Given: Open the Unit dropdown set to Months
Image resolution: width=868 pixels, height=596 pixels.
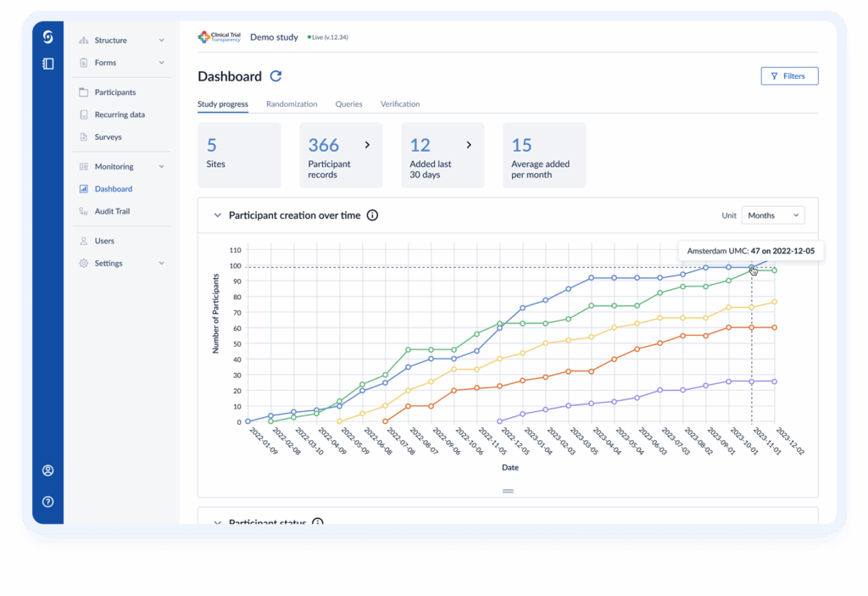Looking at the screenshot, I should coord(772,215).
